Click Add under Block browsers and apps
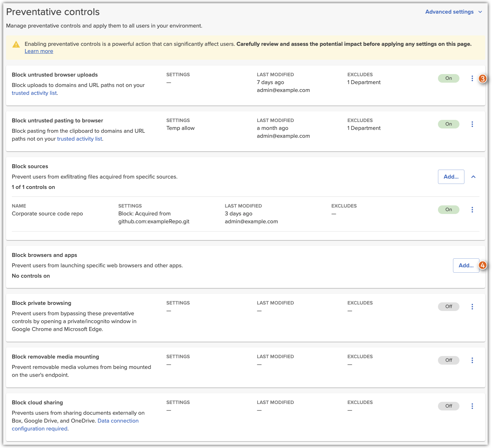The image size is (497, 448). tap(466, 266)
